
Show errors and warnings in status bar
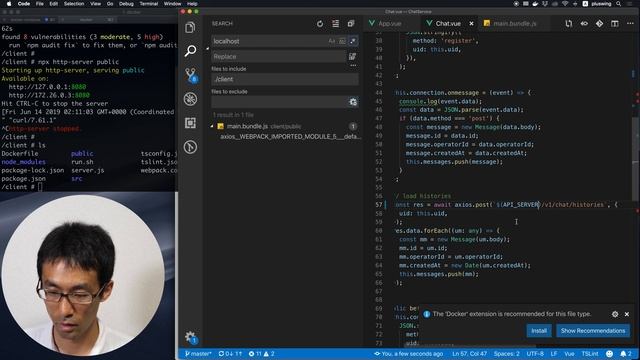tap(261, 353)
